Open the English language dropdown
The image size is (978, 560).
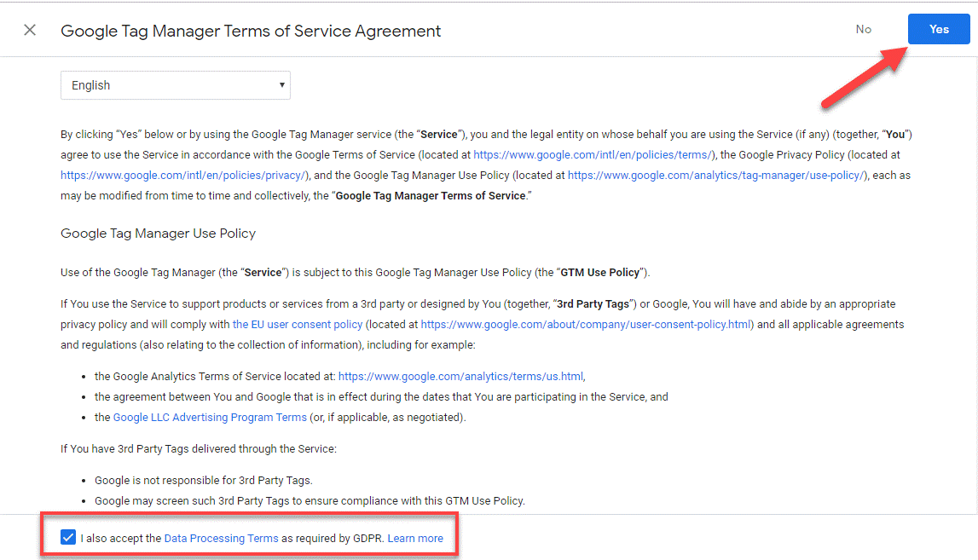coord(175,85)
